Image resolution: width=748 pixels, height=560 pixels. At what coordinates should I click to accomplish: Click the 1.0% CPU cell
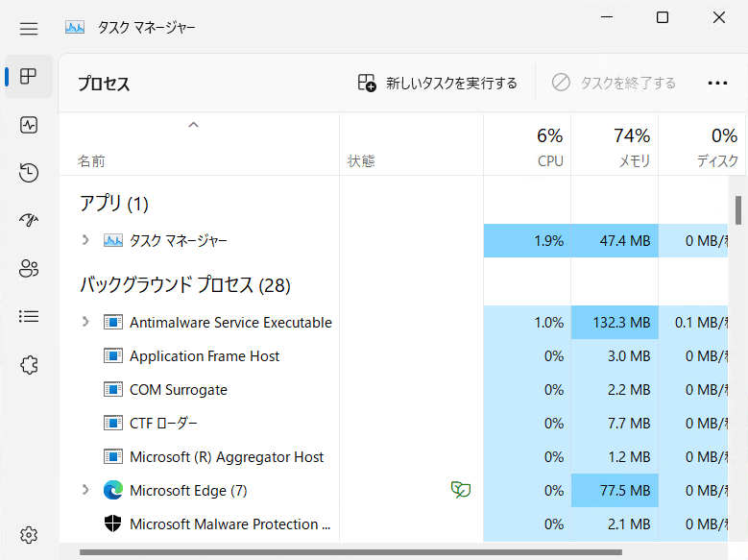pyautogui.click(x=527, y=322)
